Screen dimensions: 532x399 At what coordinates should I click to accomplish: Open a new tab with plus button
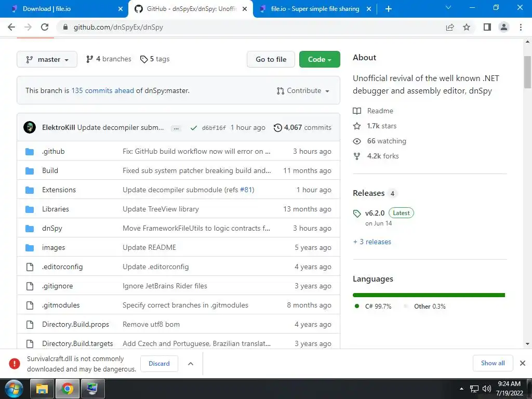point(389,9)
